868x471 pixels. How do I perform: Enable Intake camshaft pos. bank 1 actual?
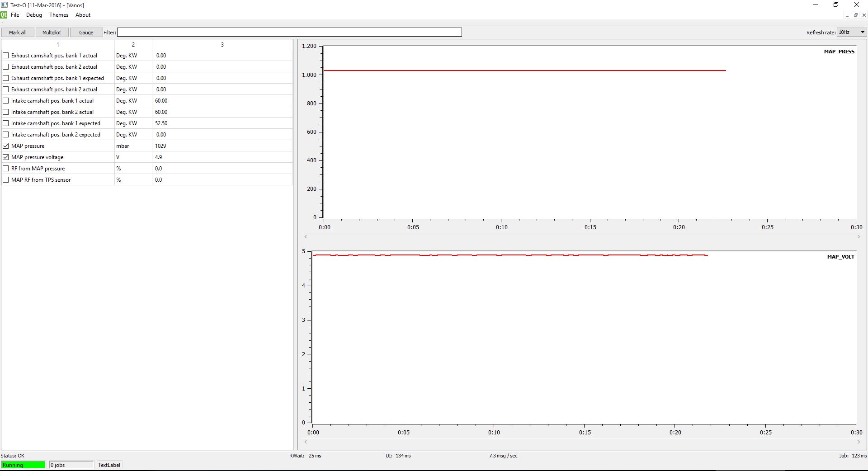pyautogui.click(x=6, y=101)
